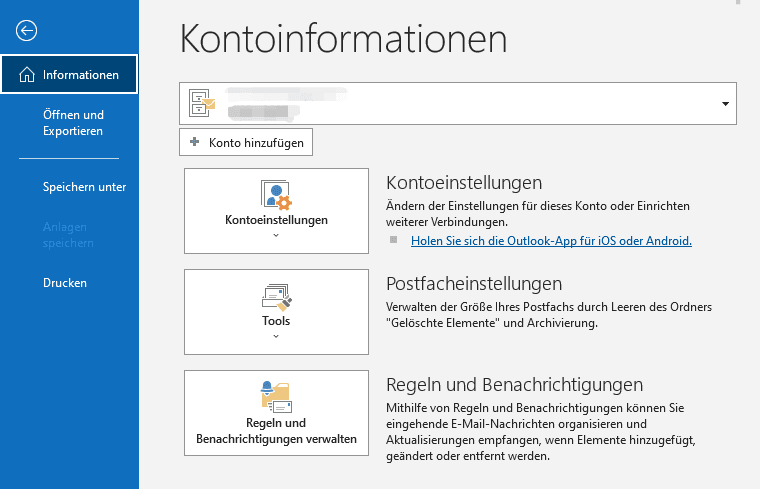Click the Tools button label

tap(276, 321)
